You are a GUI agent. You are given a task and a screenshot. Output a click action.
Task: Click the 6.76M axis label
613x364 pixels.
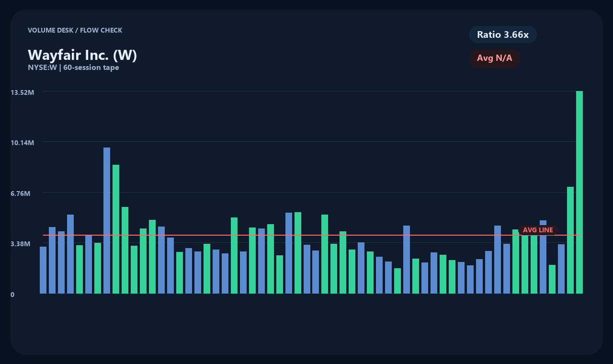pos(21,193)
